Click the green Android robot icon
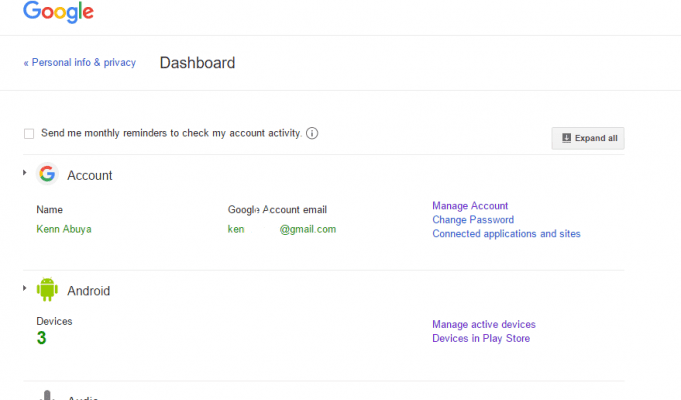681x400 pixels. pos(47,289)
